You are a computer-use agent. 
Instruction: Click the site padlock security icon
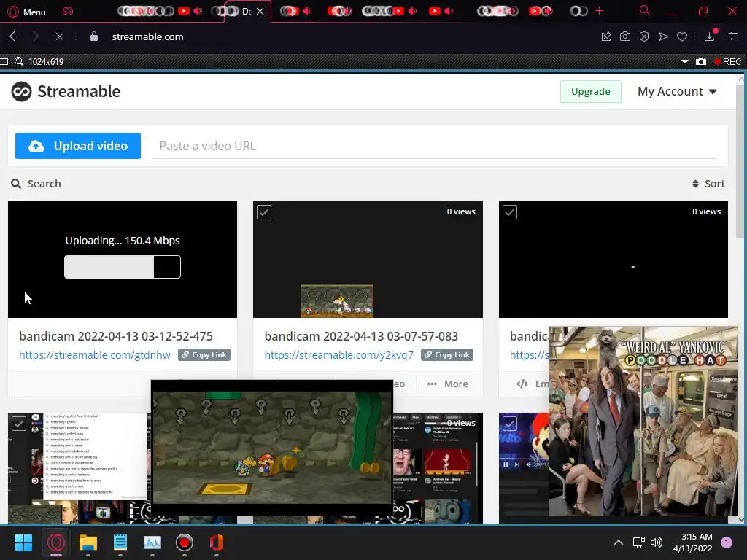94,36
